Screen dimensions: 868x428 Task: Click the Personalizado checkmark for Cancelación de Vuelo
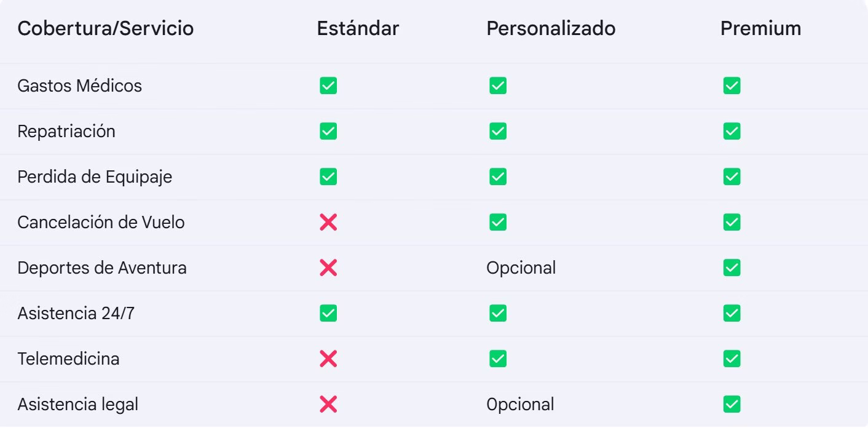coord(498,222)
